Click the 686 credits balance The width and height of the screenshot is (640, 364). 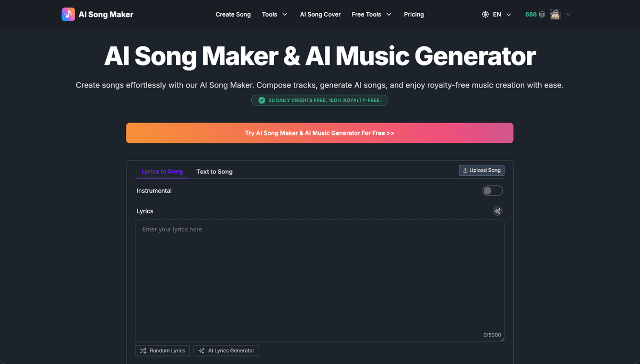531,14
